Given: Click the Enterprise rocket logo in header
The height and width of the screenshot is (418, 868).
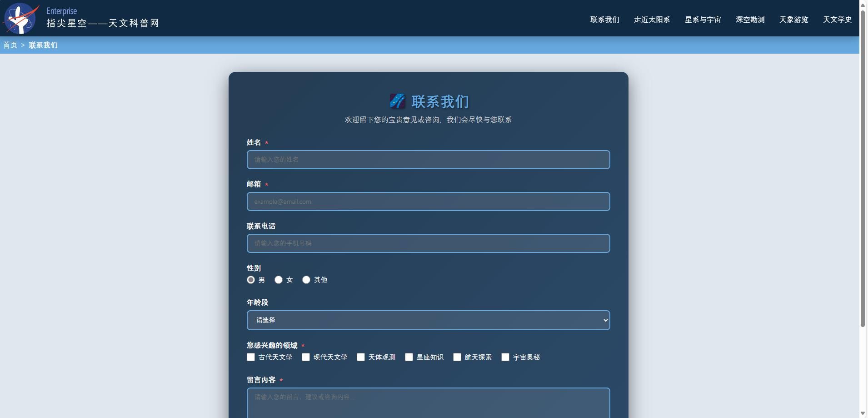Looking at the screenshot, I should coord(20,19).
